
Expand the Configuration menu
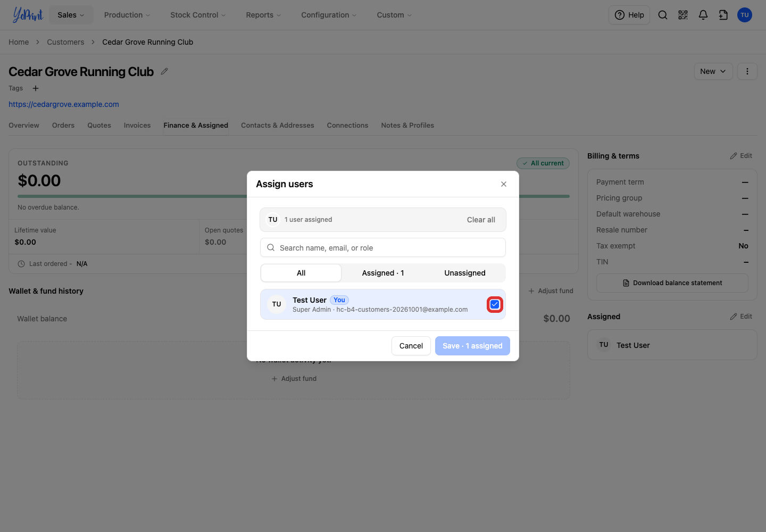(x=329, y=15)
